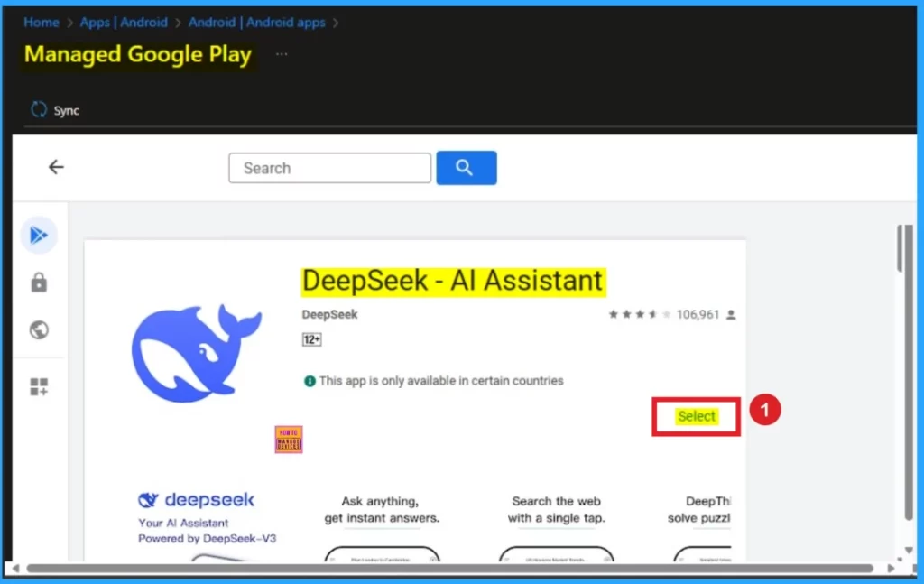Click the info icon beside availability notice

click(310, 381)
